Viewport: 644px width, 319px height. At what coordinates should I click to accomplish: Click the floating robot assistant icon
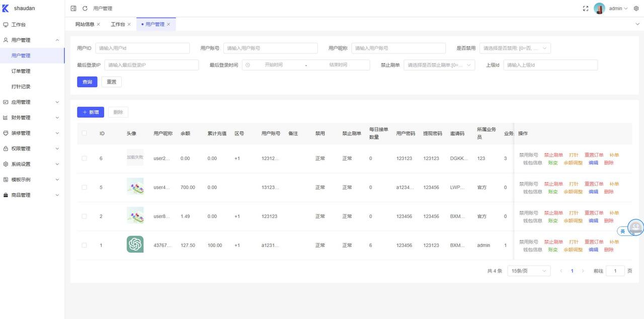click(635, 227)
